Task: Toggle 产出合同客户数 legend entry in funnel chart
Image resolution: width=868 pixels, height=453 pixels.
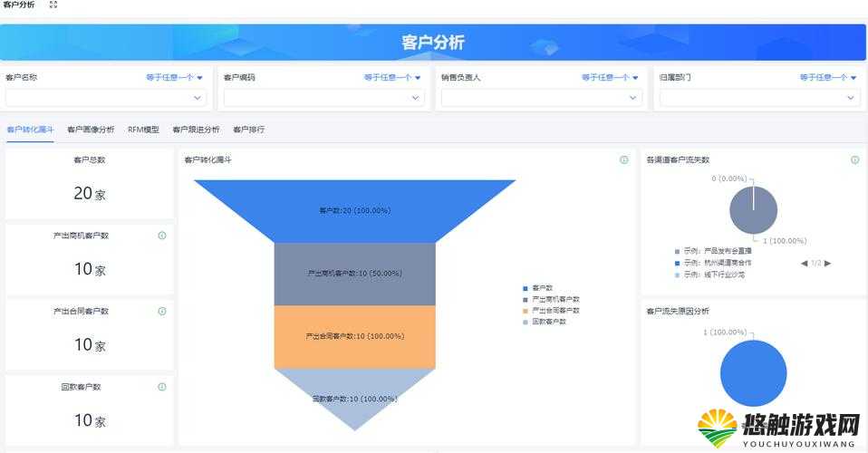Action: pos(552,310)
